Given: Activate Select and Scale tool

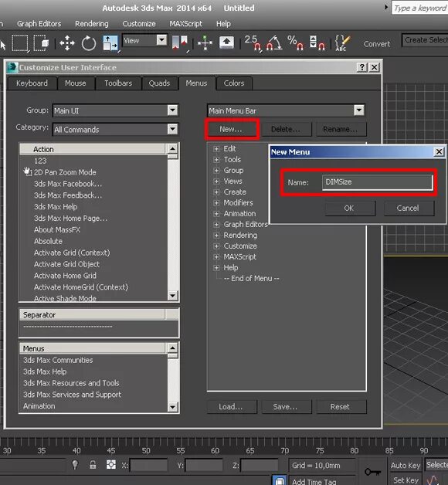Looking at the screenshot, I should point(110,42).
